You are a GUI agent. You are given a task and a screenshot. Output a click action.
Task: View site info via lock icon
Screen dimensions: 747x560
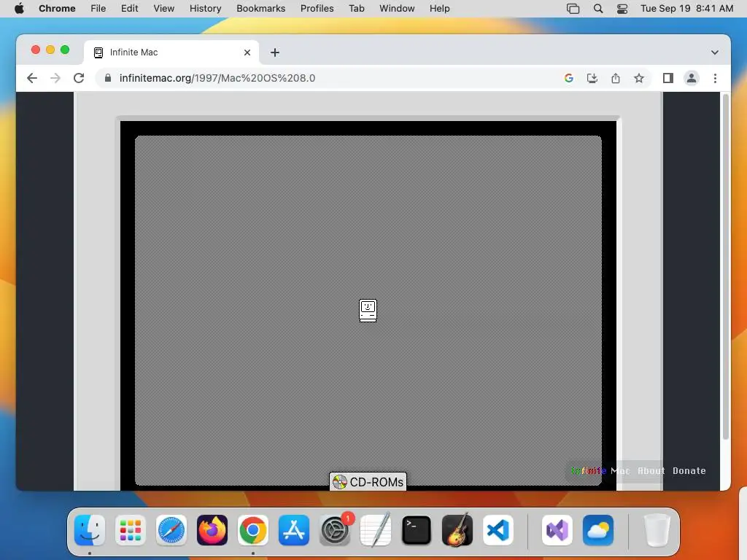click(108, 78)
